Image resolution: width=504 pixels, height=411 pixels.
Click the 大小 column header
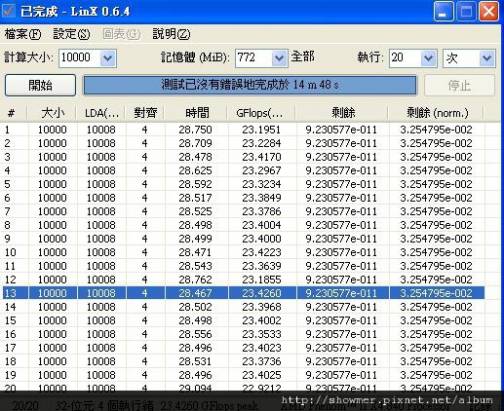52,113
